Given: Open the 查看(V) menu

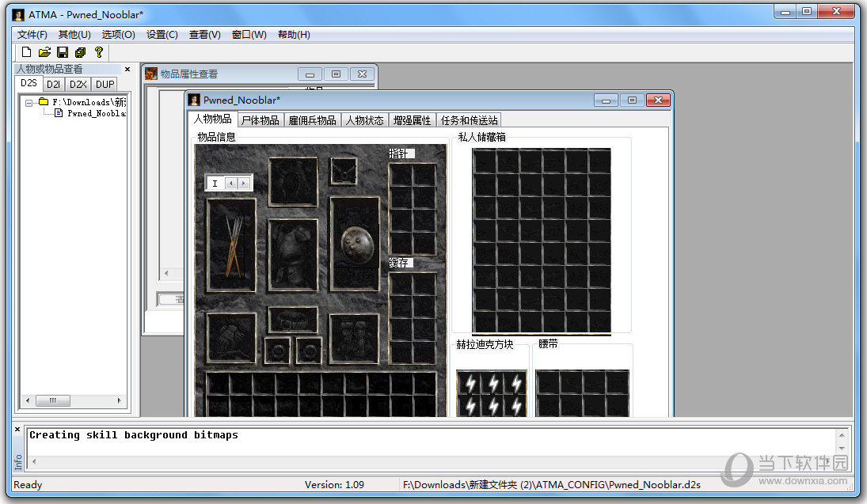Looking at the screenshot, I should tap(204, 34).
